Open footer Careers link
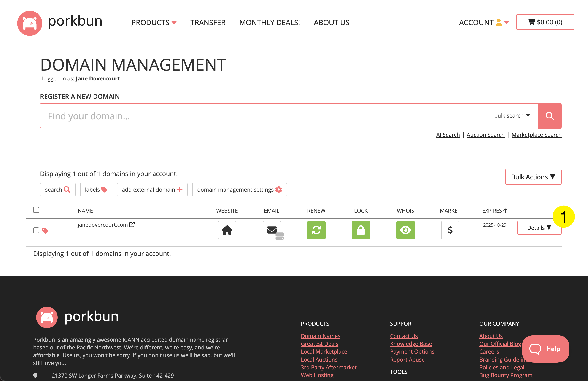The height and width of the screenshot is (381, 588). [x=489, y=351]
